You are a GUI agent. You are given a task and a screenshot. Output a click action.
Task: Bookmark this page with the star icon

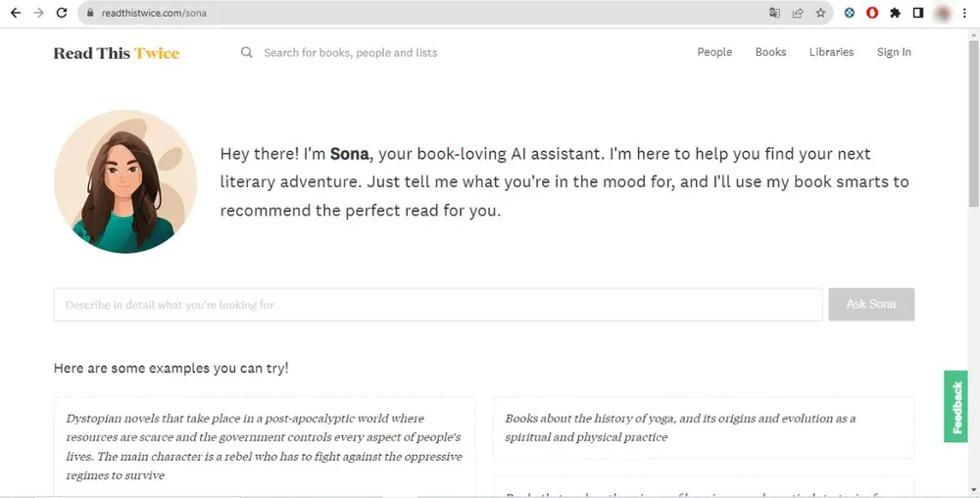(820, 13)
